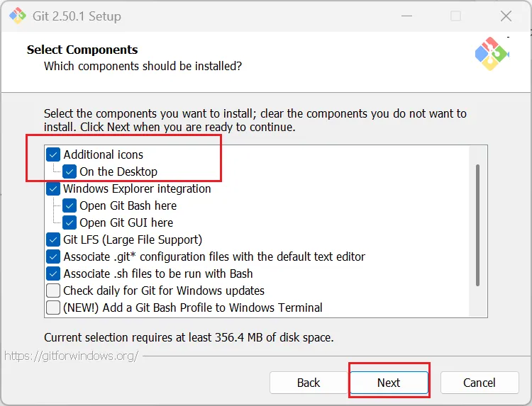Uncheck Open Git Bash here

coord(70,205)
